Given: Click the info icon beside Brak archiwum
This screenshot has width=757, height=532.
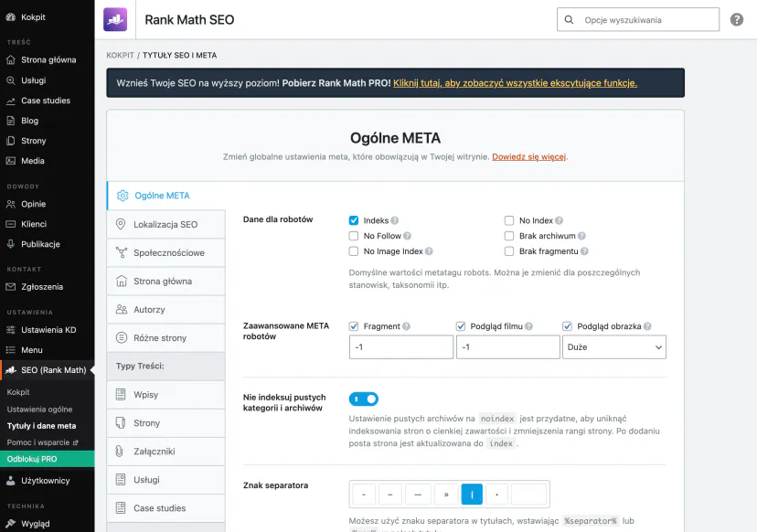Looking at the screenshot, I should pyautogui.click(x=581, y=236).
